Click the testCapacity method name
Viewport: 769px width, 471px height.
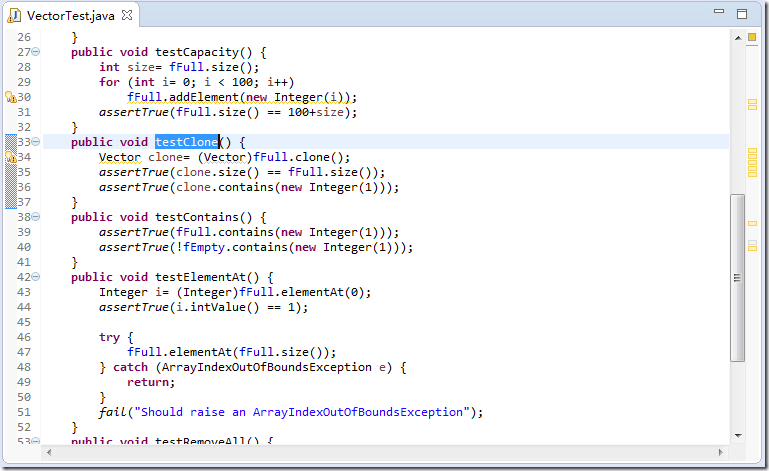[197, 52]
